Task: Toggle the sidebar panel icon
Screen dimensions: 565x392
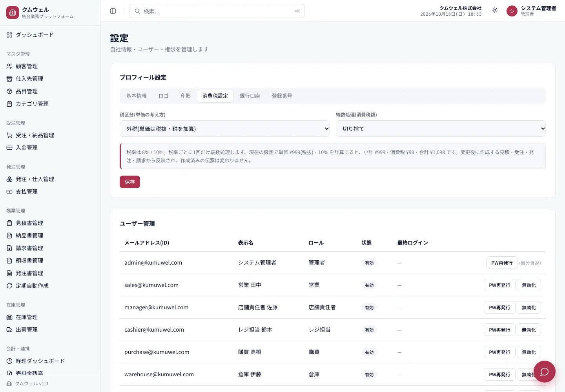Action: pyautogui.click(x=113, y=11)
